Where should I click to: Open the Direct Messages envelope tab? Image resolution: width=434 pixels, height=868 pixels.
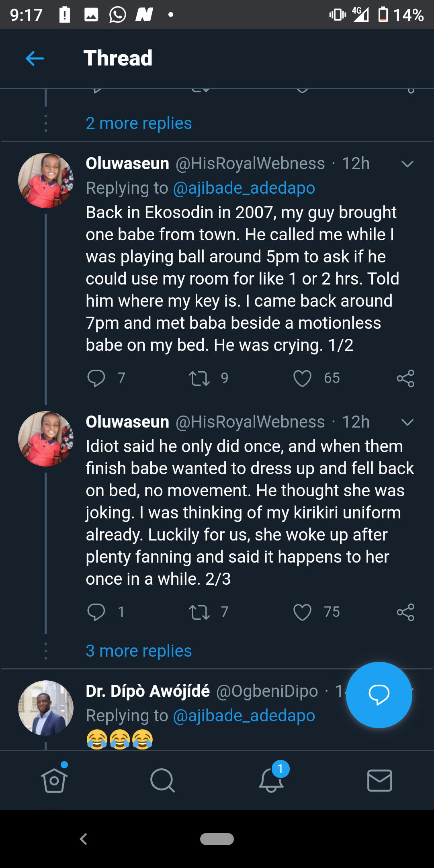pos(380,780)
